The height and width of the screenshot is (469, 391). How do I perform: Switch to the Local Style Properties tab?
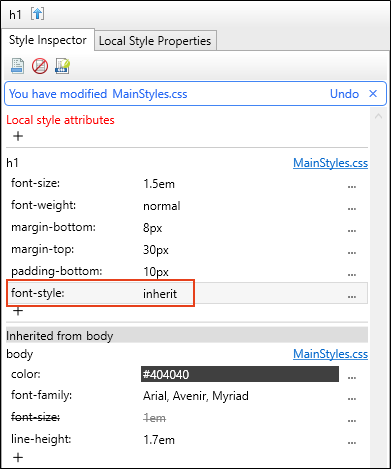[155, 41]
